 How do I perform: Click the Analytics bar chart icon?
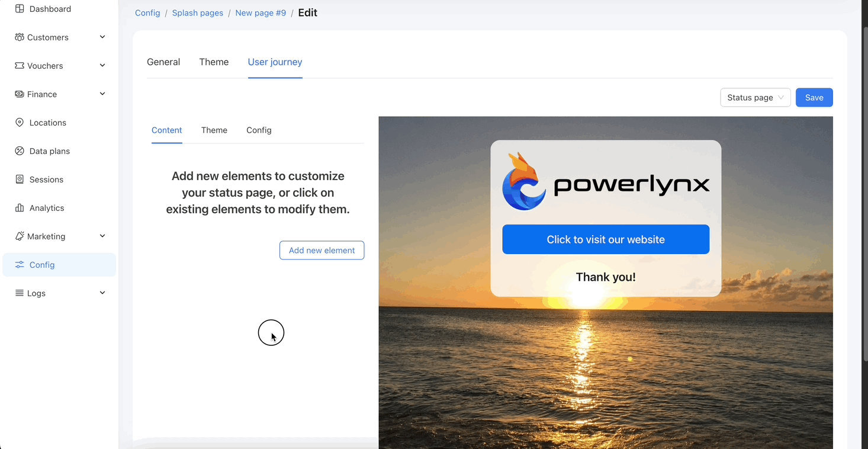click(20, 208)
